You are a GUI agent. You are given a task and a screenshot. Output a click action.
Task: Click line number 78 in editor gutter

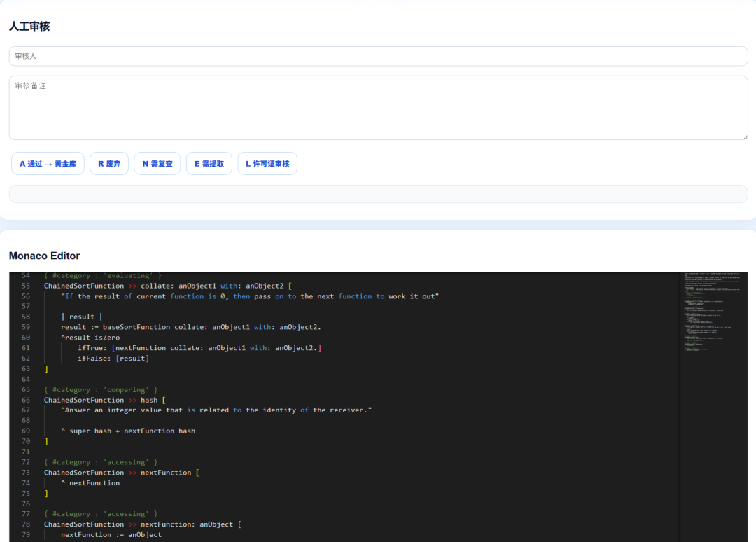(26, 524)
